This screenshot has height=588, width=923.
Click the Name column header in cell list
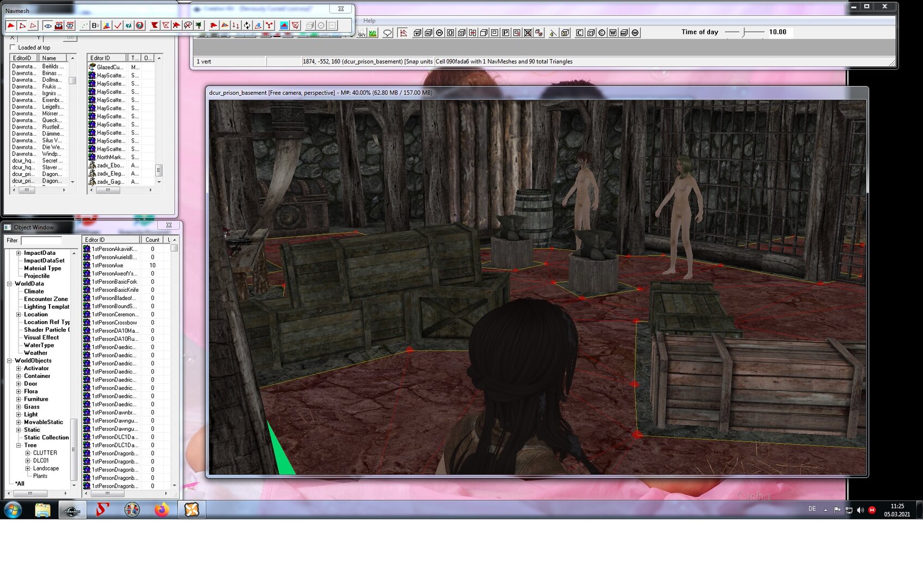pyautogui.click(x=53, y=58)
